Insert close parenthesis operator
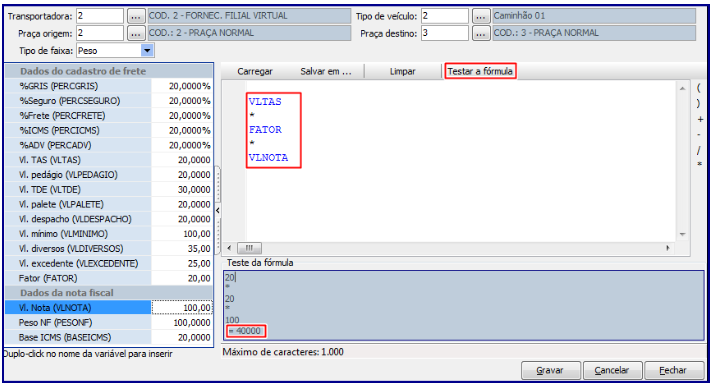713x387 pixels. click(699, 103)
